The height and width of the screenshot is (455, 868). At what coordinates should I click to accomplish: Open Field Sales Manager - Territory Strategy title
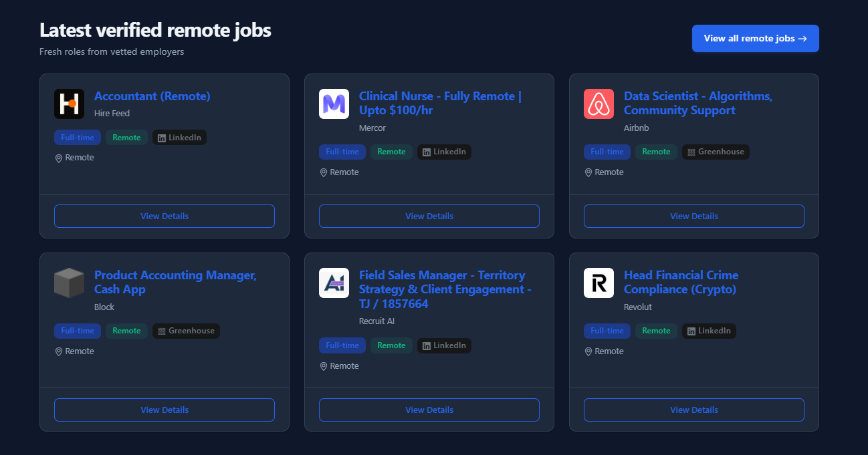click(445, 289)
